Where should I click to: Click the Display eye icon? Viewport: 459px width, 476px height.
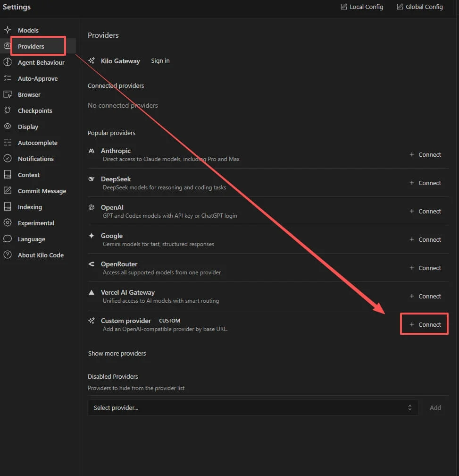(x=8, y=126)
